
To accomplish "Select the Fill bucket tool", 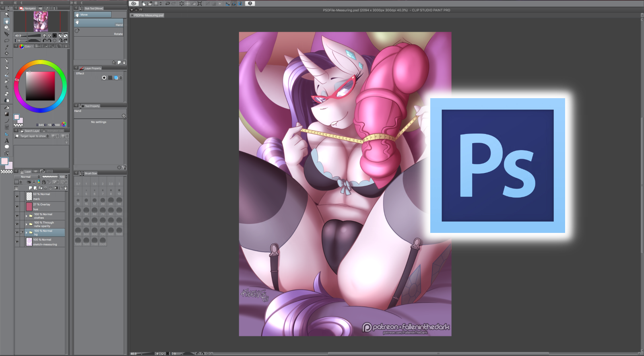I will tap(6, 107).
